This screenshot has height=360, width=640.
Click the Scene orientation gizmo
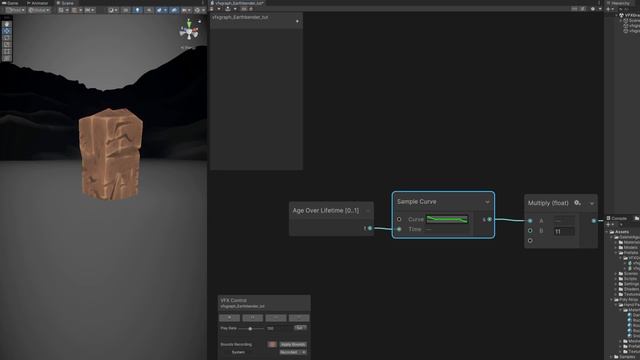pyautogui.click(x=189, y=31)
